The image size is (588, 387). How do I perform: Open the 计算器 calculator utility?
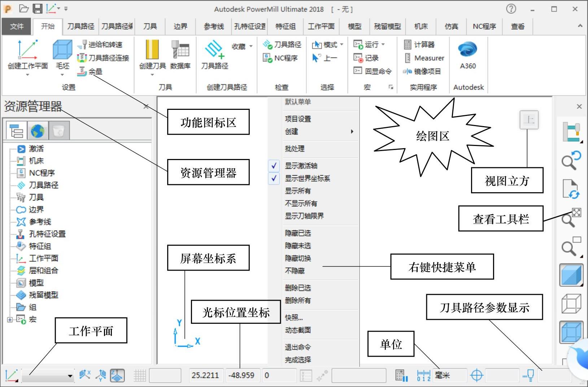(x=419, y=44)
